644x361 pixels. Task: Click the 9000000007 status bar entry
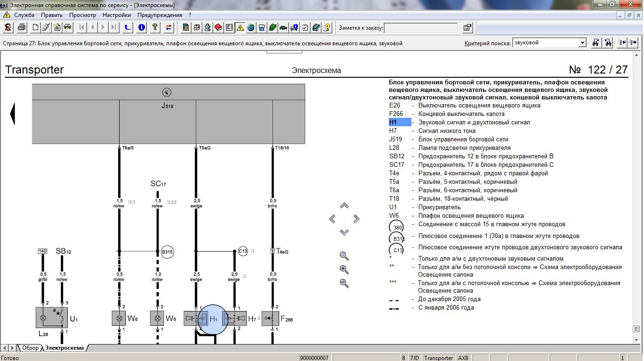315,358
